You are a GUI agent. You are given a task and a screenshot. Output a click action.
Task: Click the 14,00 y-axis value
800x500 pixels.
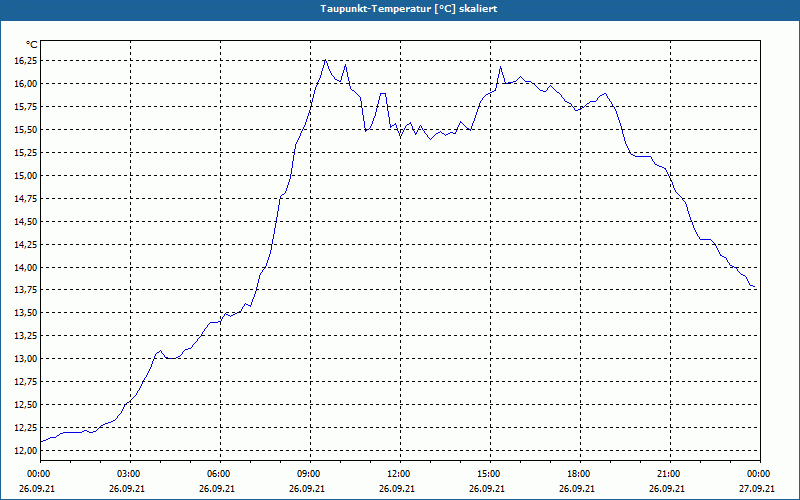(25, 267)
